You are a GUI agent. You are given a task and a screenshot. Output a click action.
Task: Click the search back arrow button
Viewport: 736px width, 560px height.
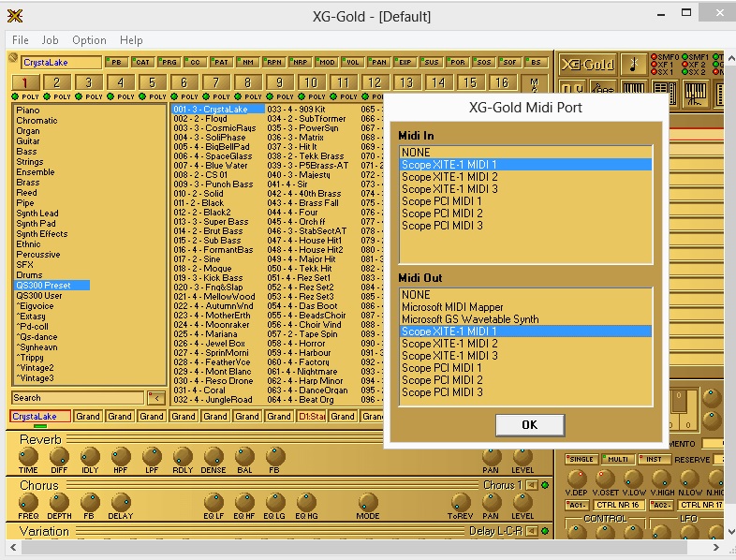point(155,398)
